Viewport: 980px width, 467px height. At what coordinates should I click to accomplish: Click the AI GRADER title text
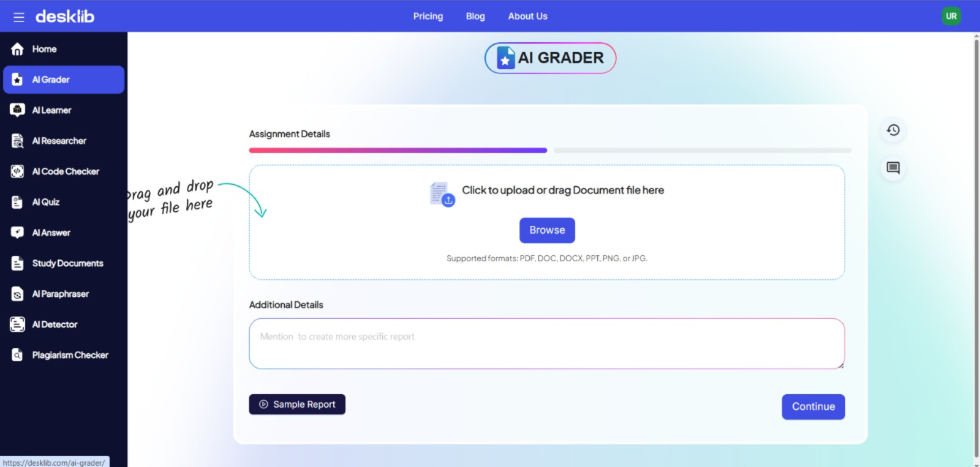pos(561,58)
